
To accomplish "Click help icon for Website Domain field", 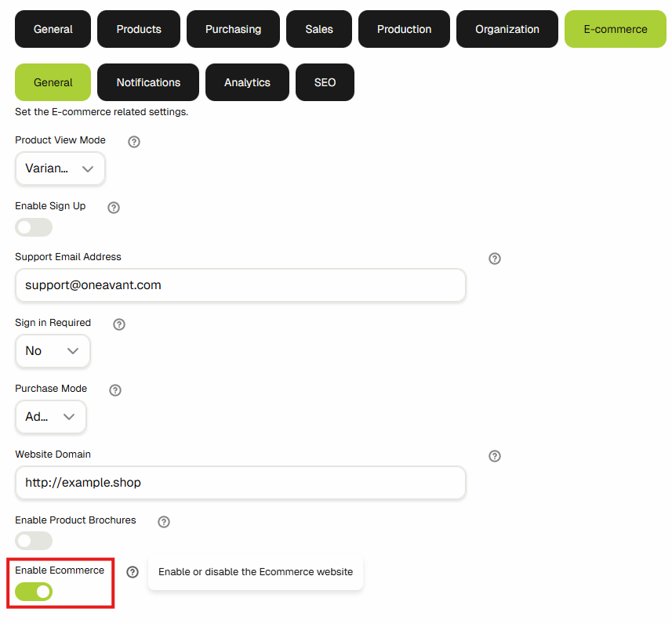I will [x=494, y=456].
